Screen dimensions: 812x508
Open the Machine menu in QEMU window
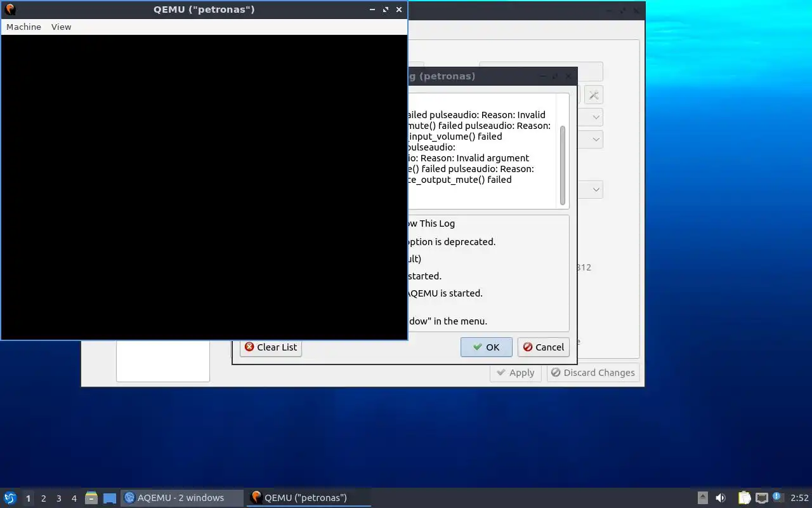[x=23, y=27]
